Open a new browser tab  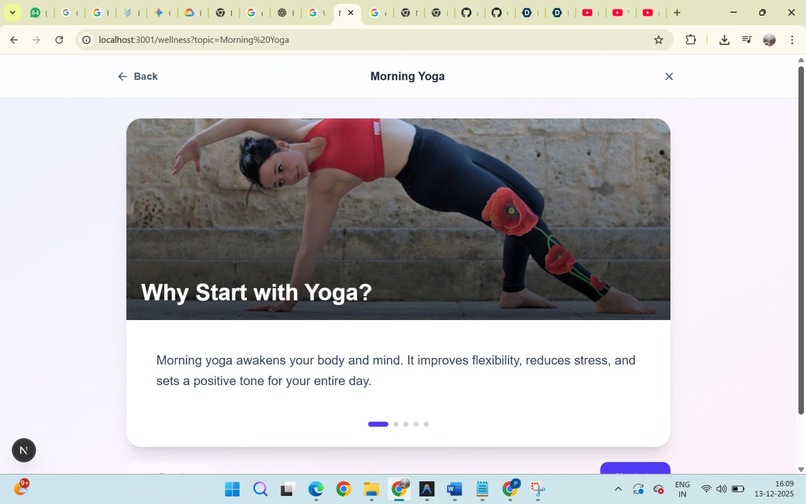click(677, 12)
